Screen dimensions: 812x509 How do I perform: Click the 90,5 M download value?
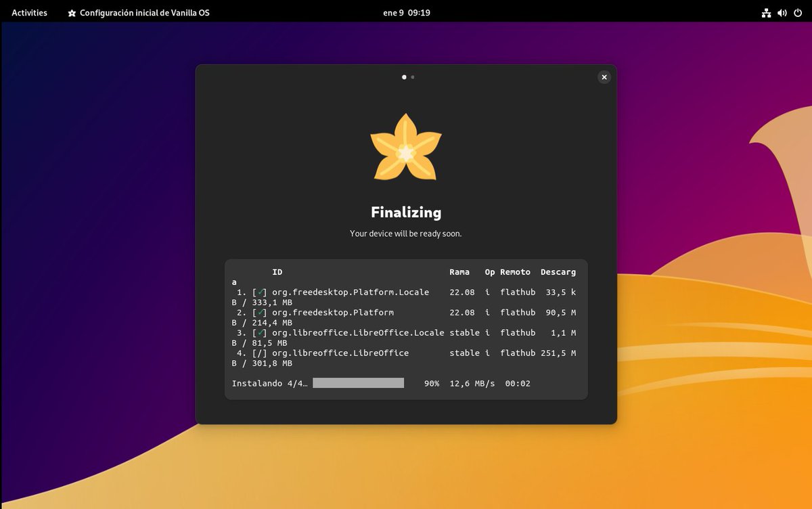[561, 313]
